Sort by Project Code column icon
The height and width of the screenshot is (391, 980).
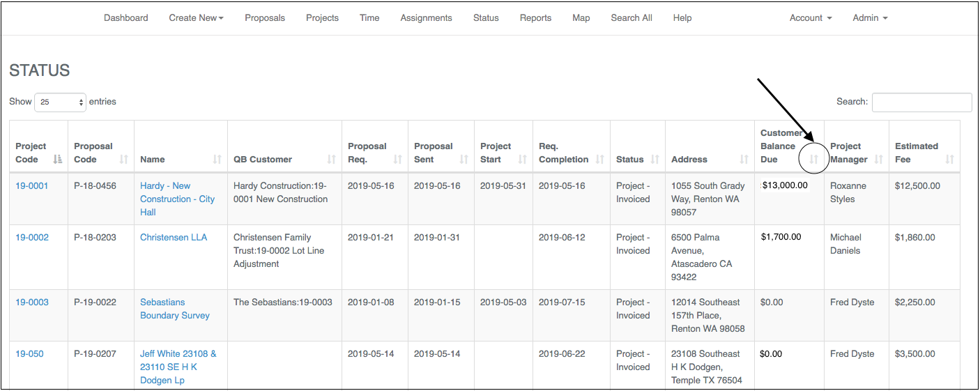(58, 160)
